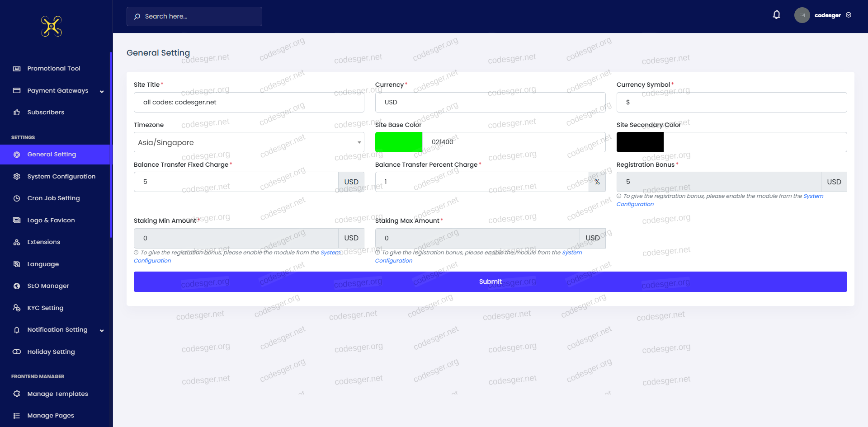Open System Configuration in sidebar

[x=61, y=177]
